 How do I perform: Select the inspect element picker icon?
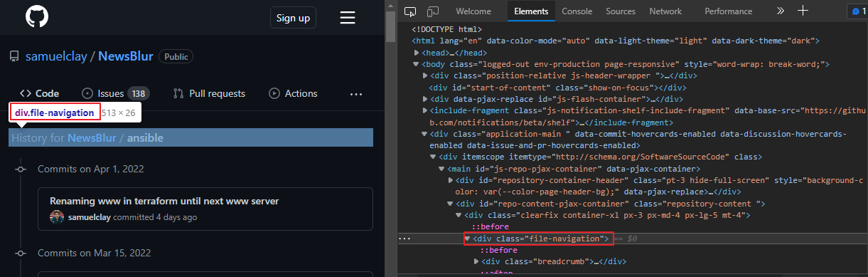click(410, 11)
